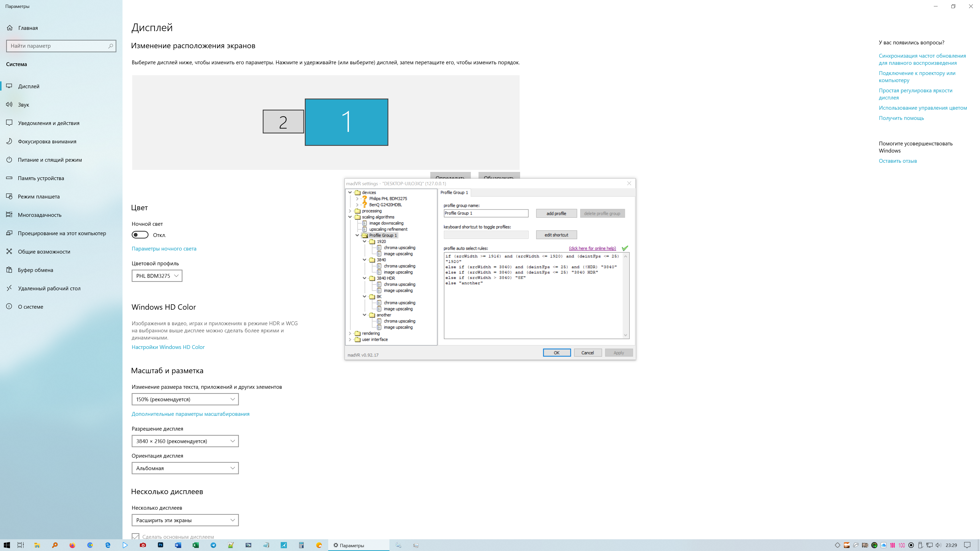Go to the settings Home page
Viewport: 980px width, 551px height.
(28, 28)
